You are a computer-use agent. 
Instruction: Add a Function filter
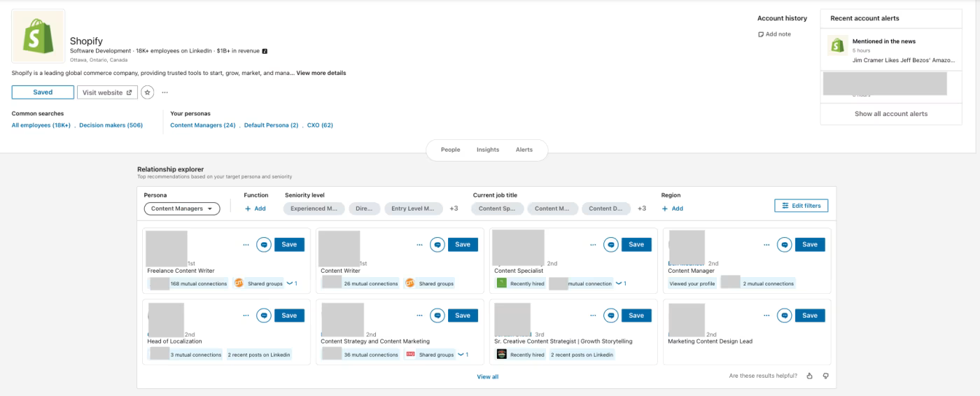pyautogui.click(x=255, y=208)
